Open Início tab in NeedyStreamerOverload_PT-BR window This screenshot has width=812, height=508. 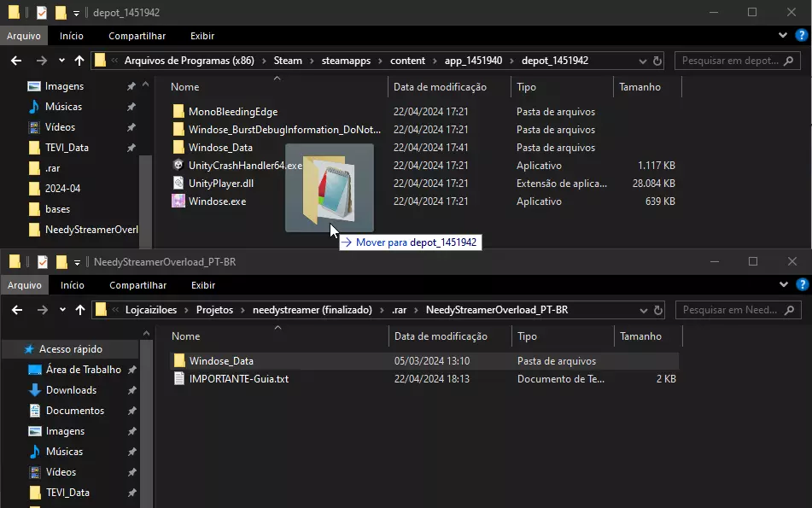(73, 285)
